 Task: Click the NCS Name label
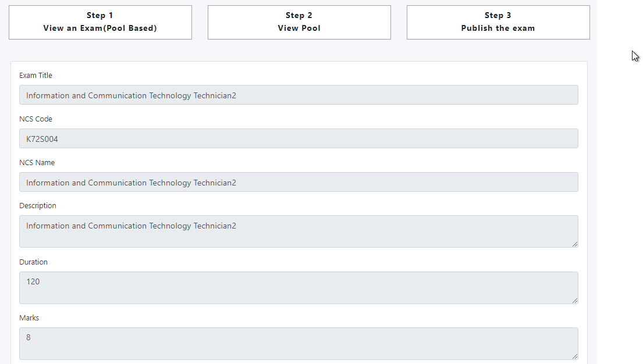pyautogui.click(x=36, y=163)
